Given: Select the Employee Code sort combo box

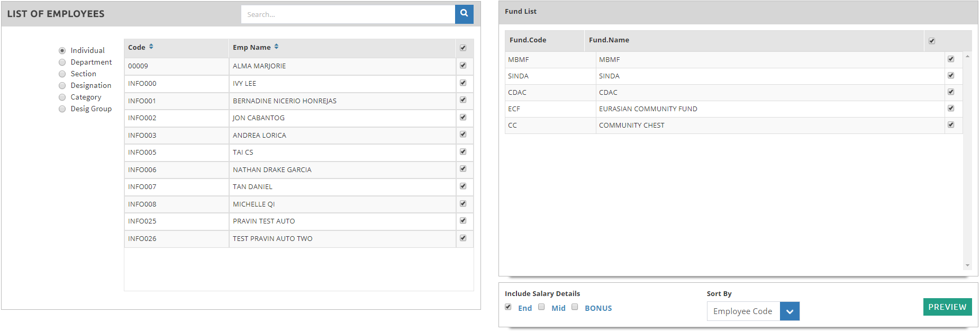Looking at the screenshot, I should (x=743, y=311).
